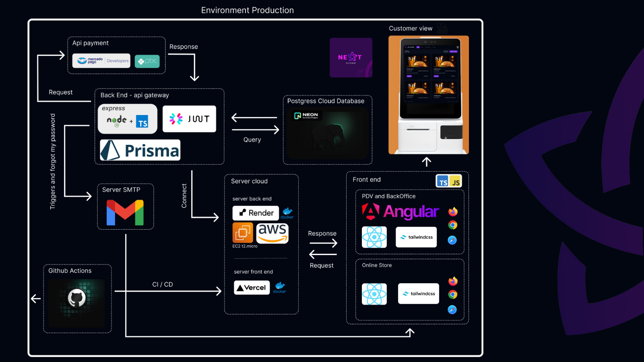Image resolution: width=644 pixels, height=362 pixels.
Task: Click the Render logo
Action: pyautogui.click(x=256, y=213)
